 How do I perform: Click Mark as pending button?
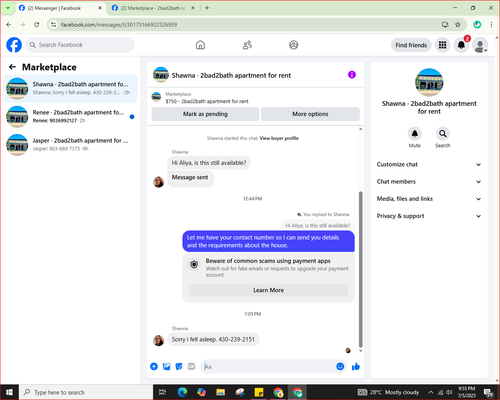[x=205, y=114]
